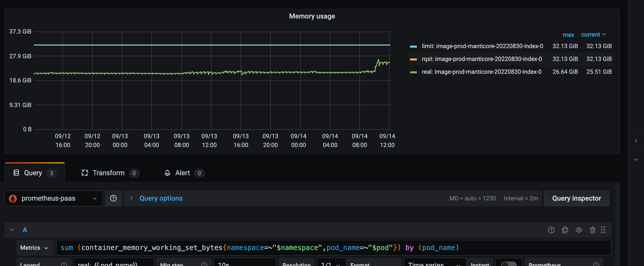Click the right-edge panel collapse arrow
This screenshot has width=644, height=266.
coord(636,141)
